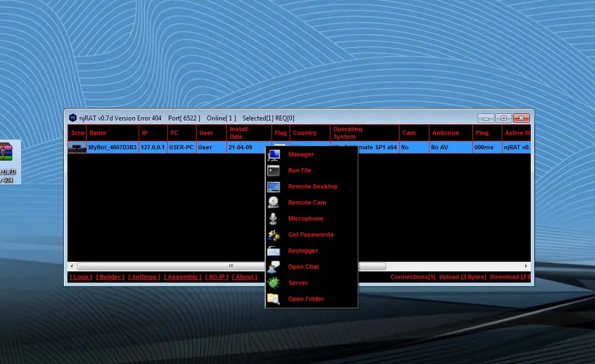The width and height of the screenshot is (595, 364).
Task: Click the Keylogger keyboard icon
Action: tap(274, 251)
